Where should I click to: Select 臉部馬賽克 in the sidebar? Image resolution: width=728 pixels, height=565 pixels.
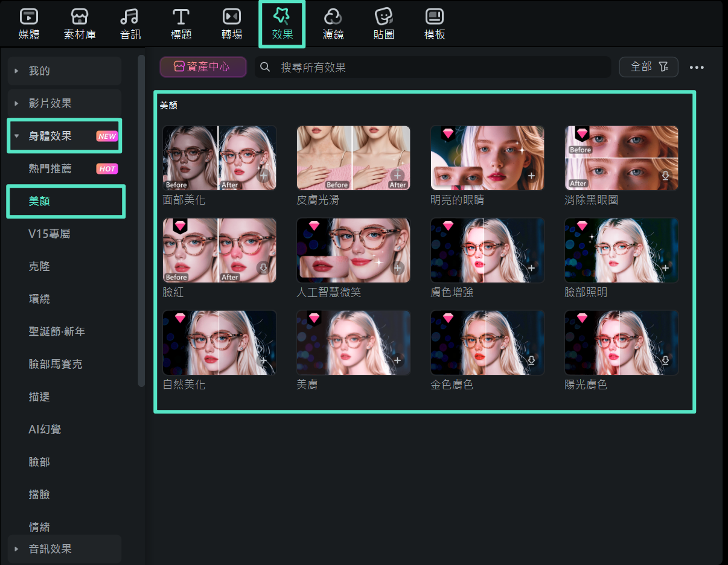click(x=56, y=365)
